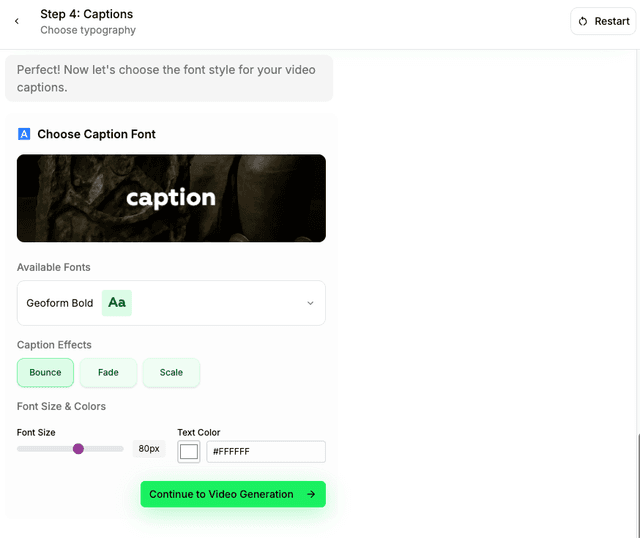Click the Restart button label

click(612, 21)
